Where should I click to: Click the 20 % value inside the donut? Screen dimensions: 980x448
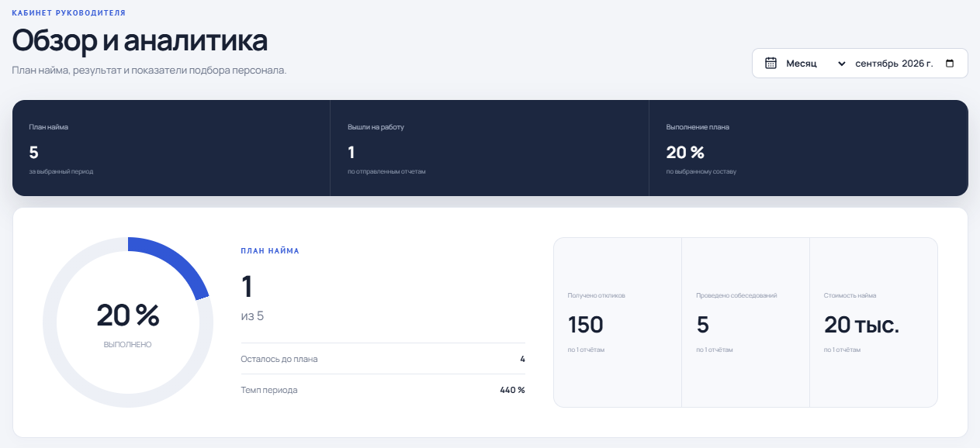(128, 315)
